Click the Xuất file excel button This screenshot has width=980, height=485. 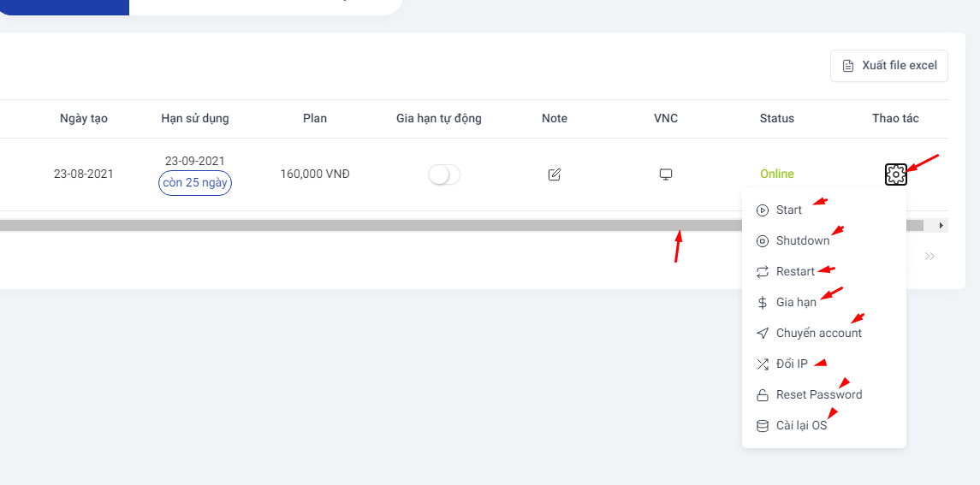888,66
